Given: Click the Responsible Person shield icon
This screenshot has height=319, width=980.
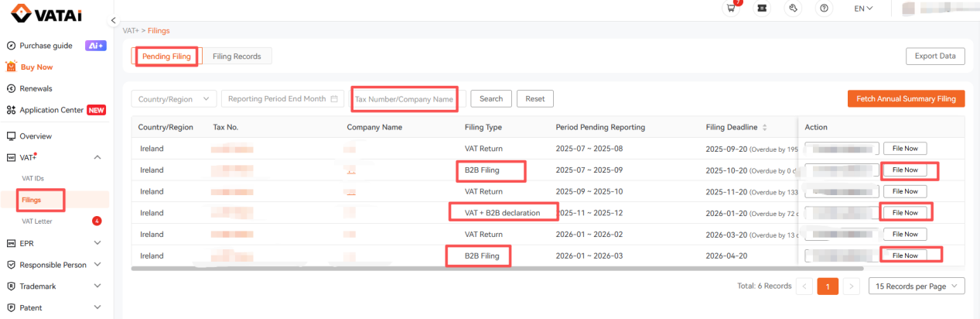Looking at the screenshot, I should coord(11,265).
